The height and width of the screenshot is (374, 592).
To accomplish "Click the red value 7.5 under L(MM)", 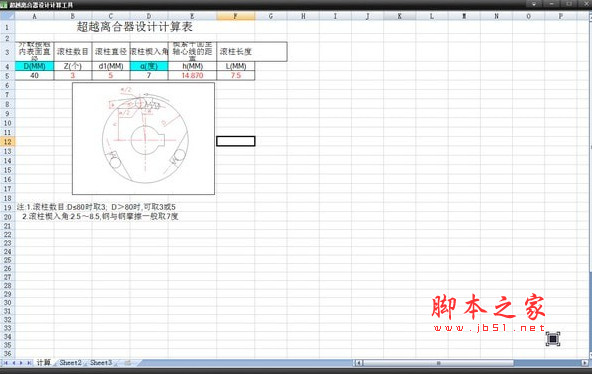I will tap(236, 75).
